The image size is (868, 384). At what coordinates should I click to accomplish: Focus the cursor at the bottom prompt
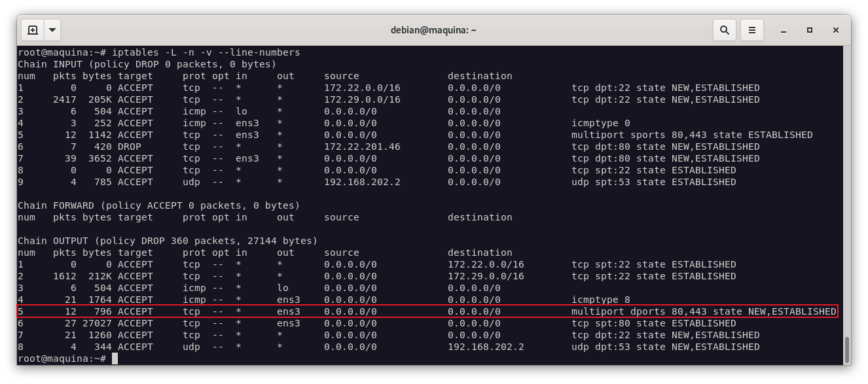pyautogui.click(x=115, y=359)
